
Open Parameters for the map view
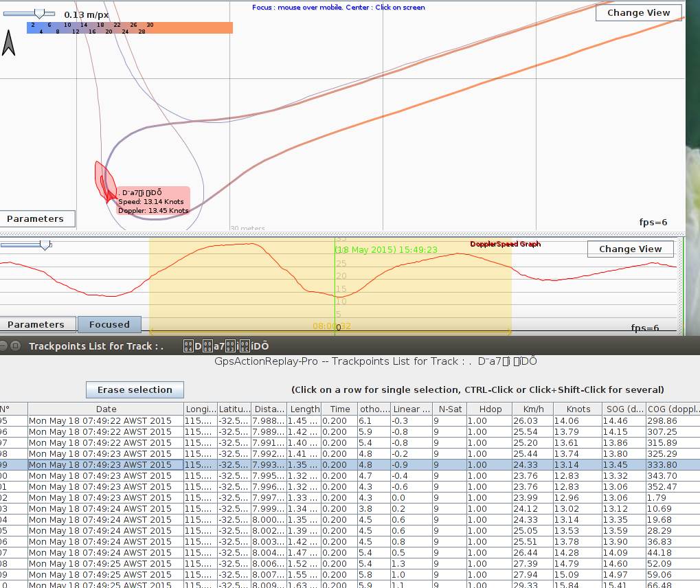tap(35, 219)
